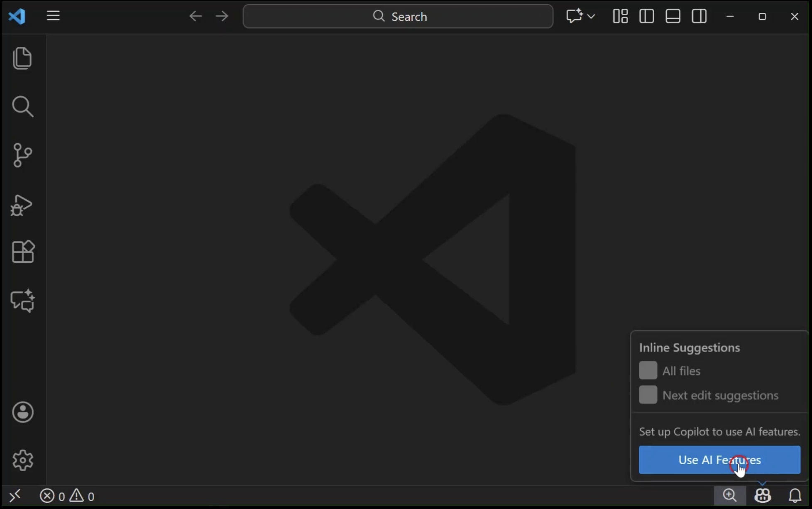Image resolution: width=812 pixels, height=509 pixels.
Task: Enable the All files checkbox
Action: click(648, 370)
